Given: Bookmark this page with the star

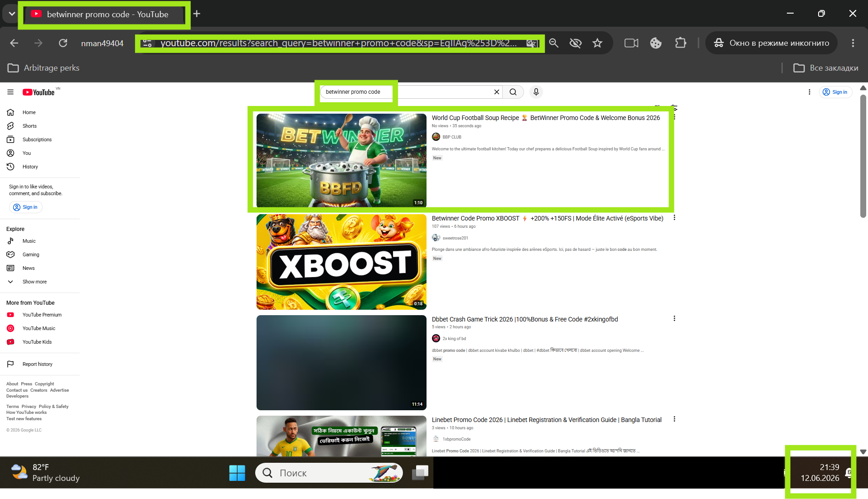Looking at the screenshot, I should click(597, 43).
